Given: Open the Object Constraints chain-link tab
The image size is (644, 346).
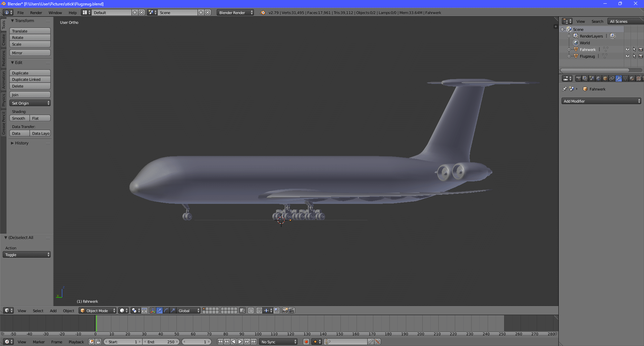Looking at the screenshot, I should click(612, 78).
